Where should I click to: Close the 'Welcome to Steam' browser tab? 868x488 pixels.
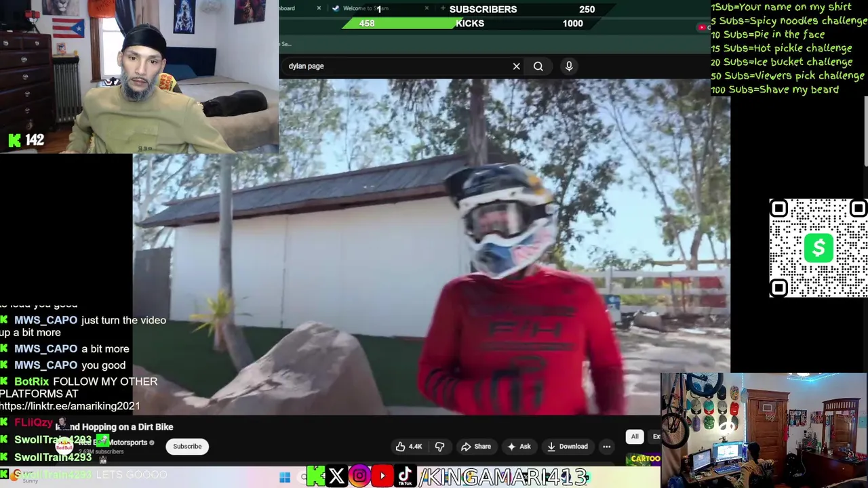(427, 8)
